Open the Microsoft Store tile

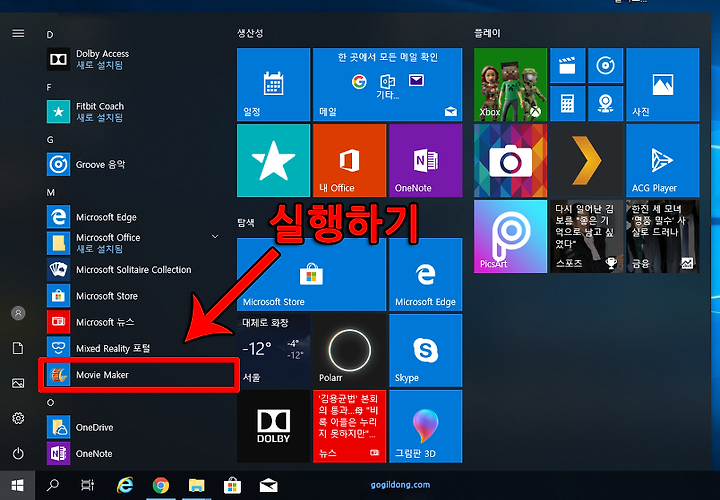[x=311, y=275]
